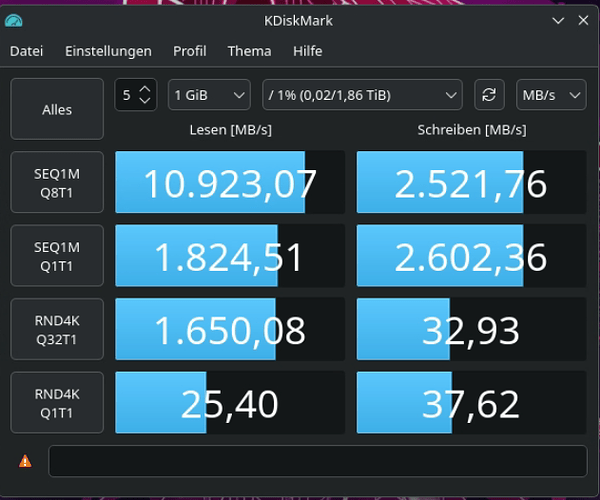The image size is (600, 500).
Task: Open the Thema menu
Action: point(249,51)
